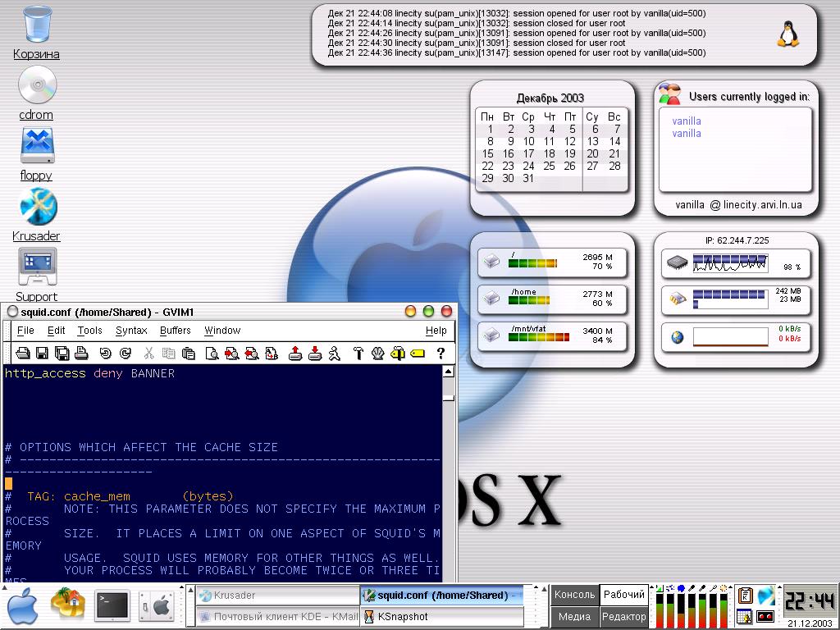This screenshot has width=840, height=630.
Task: Click the GVIM vertical scrollbar up arrow
Action: (448, 372)
